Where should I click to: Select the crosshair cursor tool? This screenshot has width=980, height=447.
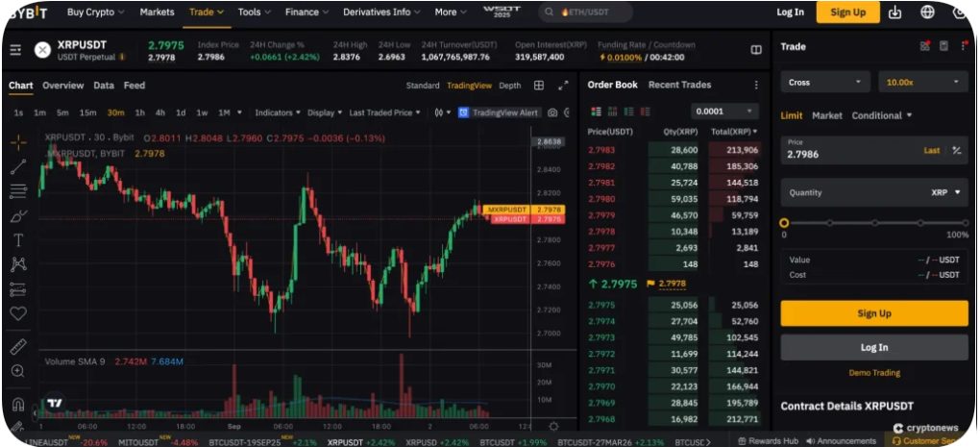point(18,142)
